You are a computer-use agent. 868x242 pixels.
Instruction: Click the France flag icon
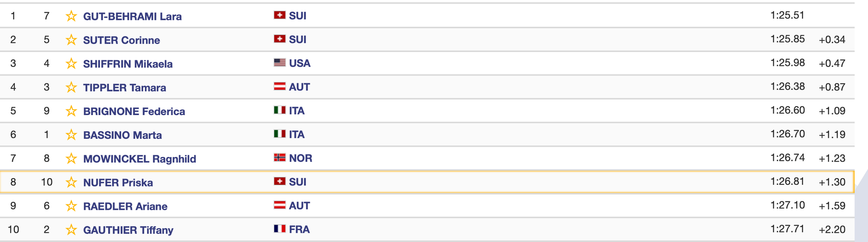pos(280,228)
